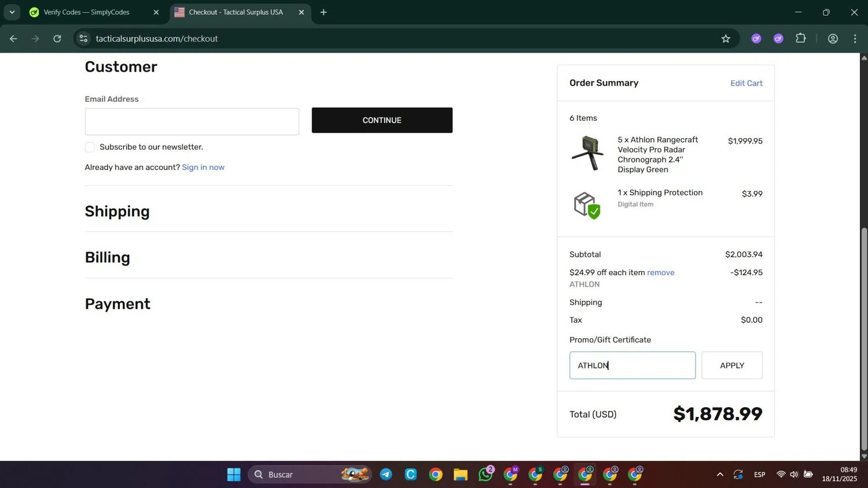This screenshot has height=488, width=868.
Task: Click the first purple extension icon
Action: pos(756,39)
